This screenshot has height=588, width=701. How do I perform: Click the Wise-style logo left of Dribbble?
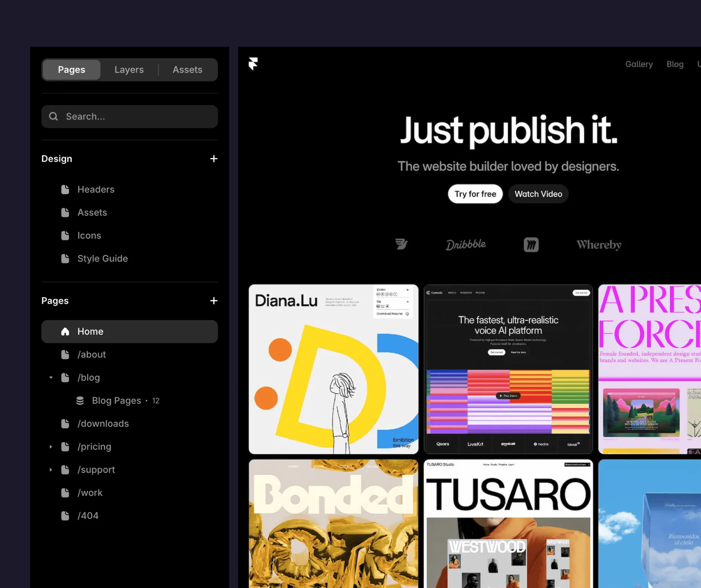point(401,244)
